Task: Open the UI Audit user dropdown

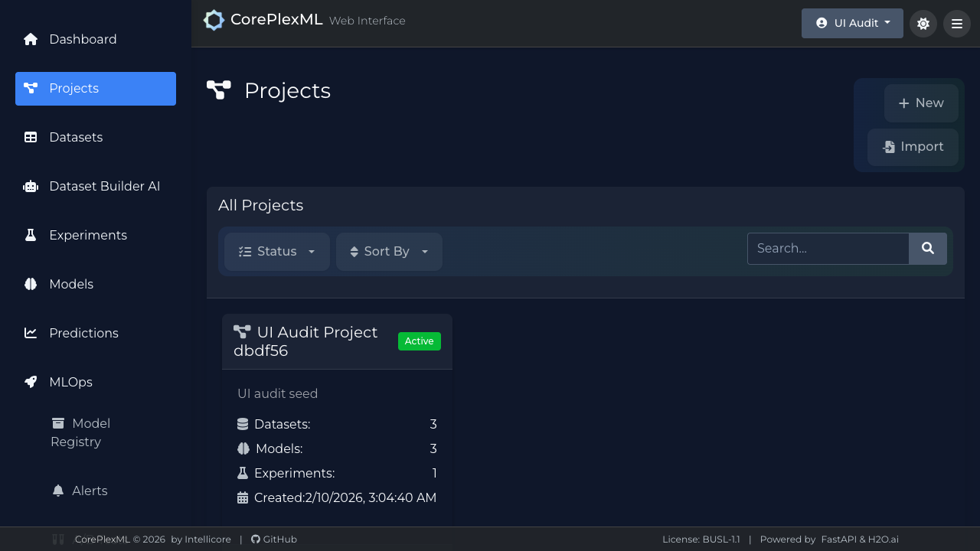Action: (852, 23)
